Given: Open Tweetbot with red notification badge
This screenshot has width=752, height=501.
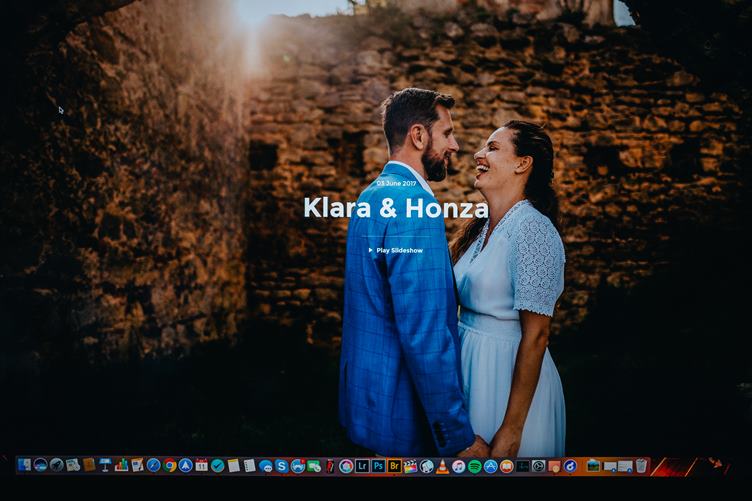Looking at the screenshot, I should [x=298, y=466].
